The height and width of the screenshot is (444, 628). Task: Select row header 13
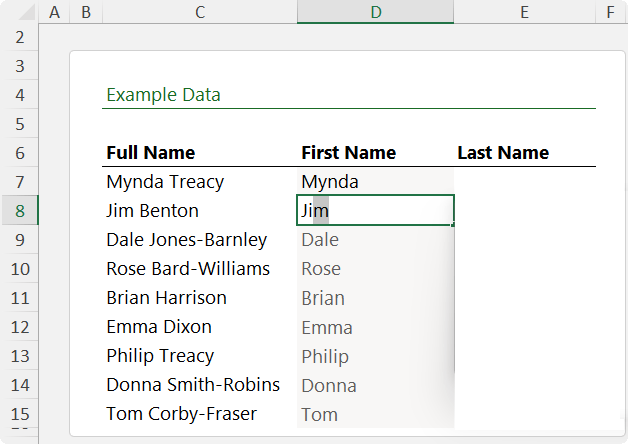[19, 356]
